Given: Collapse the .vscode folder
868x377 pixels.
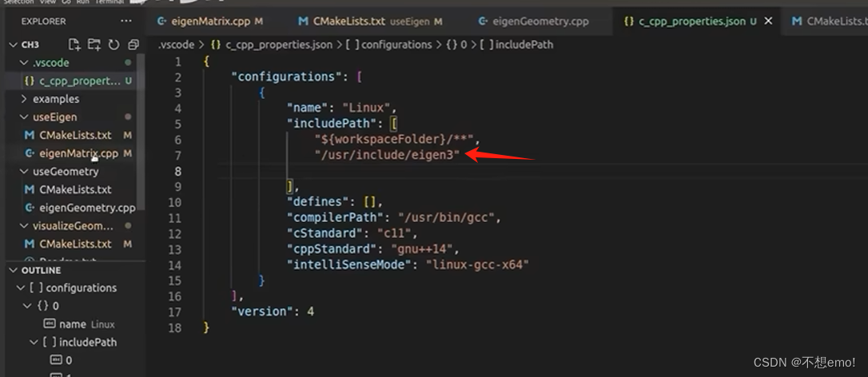Looking at the screenshot, I should coord(24,63).
